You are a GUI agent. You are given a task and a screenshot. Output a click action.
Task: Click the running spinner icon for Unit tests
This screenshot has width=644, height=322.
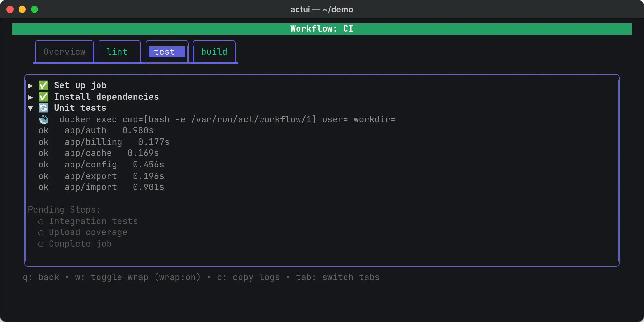click(43, 108)
